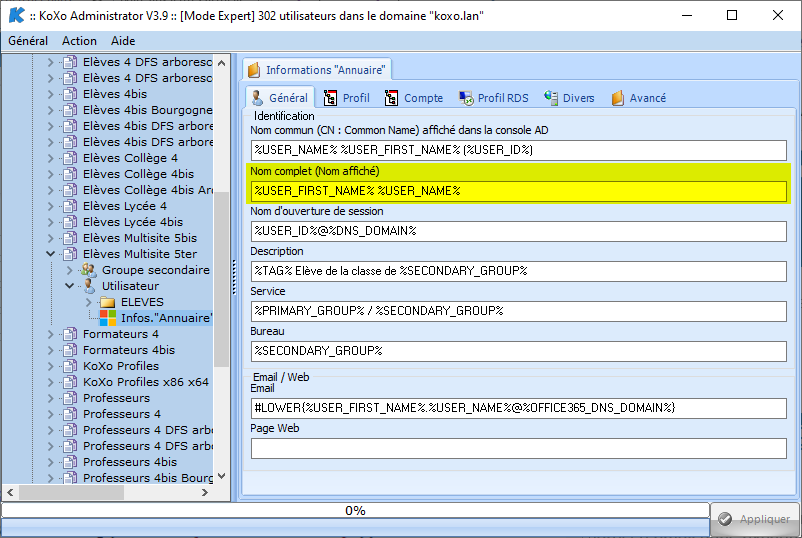Click the template icon beside Formateurs 4bis
The image size is (802, 538).
click(x=70, y=350)
